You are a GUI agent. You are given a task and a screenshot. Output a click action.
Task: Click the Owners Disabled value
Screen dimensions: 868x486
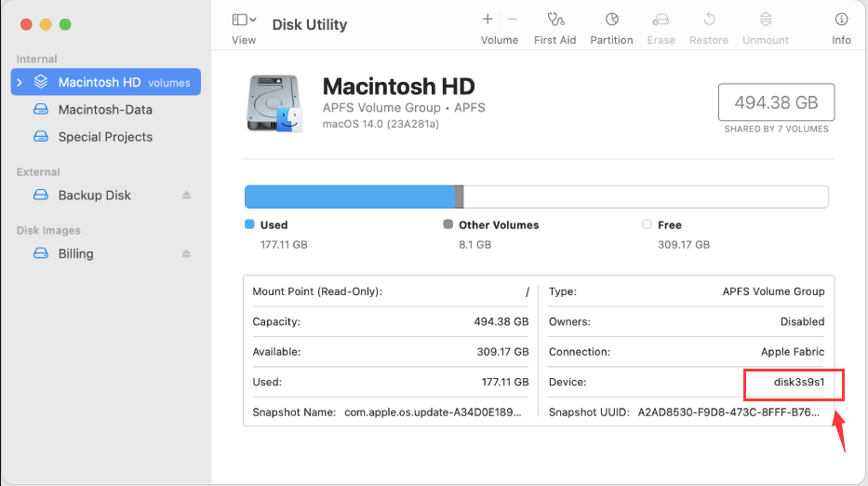(x=802, y=322)
